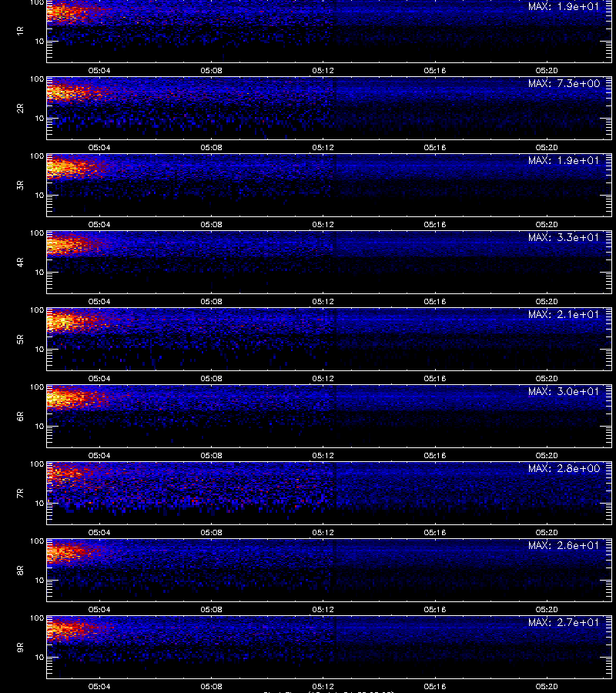Select the MAX: 1.9e+01 label in 1R panel
The height and width of the screenshot is (693, 616).
[564, 7]
